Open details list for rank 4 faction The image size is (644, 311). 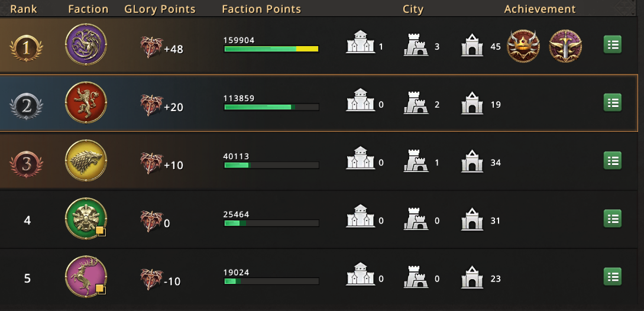(613, 219)
